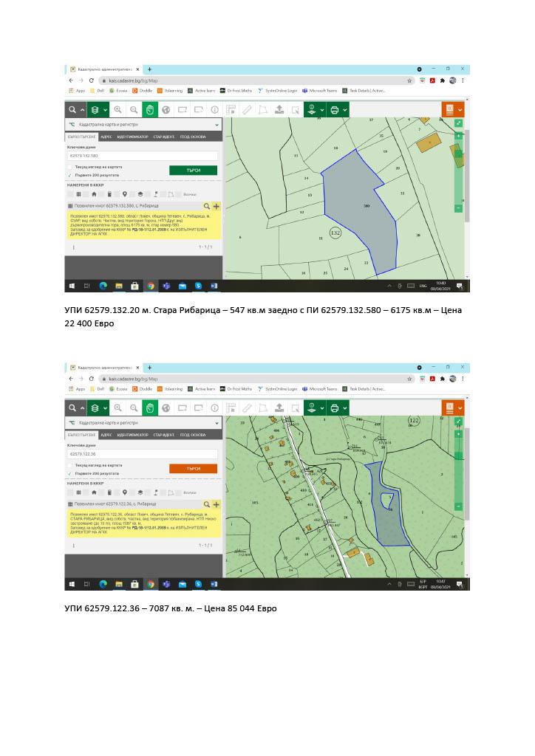Screen dimensions: 535x756
Task: Select the pan hand tool in the upper screenshot
Action: 150,109
